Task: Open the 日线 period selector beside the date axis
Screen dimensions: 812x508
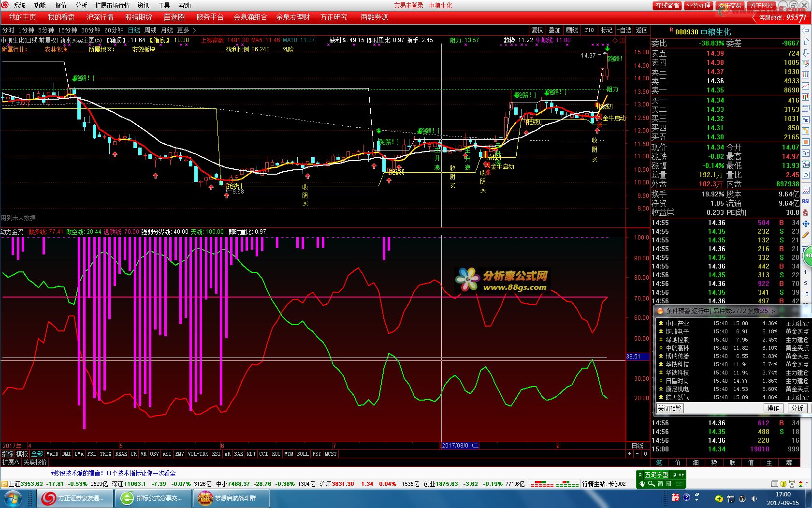Action: click(x=637, y=446)
